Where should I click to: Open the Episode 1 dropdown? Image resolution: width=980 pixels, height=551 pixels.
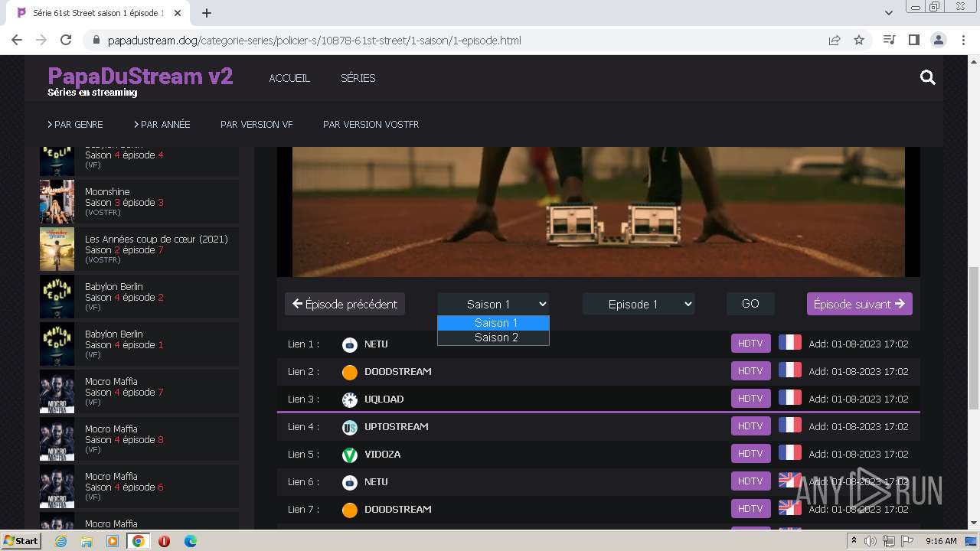tap(639, 304)
